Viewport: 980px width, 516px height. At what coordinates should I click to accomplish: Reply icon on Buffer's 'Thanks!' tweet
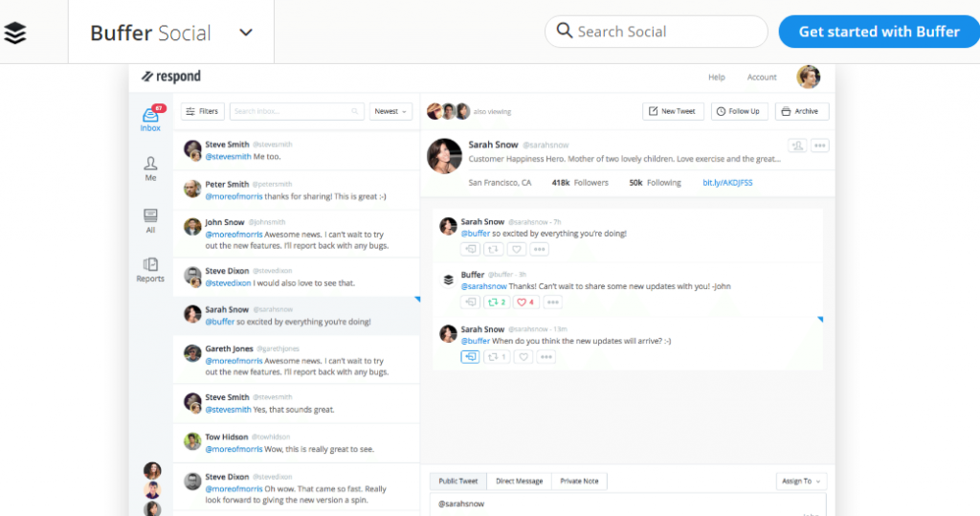click(x=471, y=303)
